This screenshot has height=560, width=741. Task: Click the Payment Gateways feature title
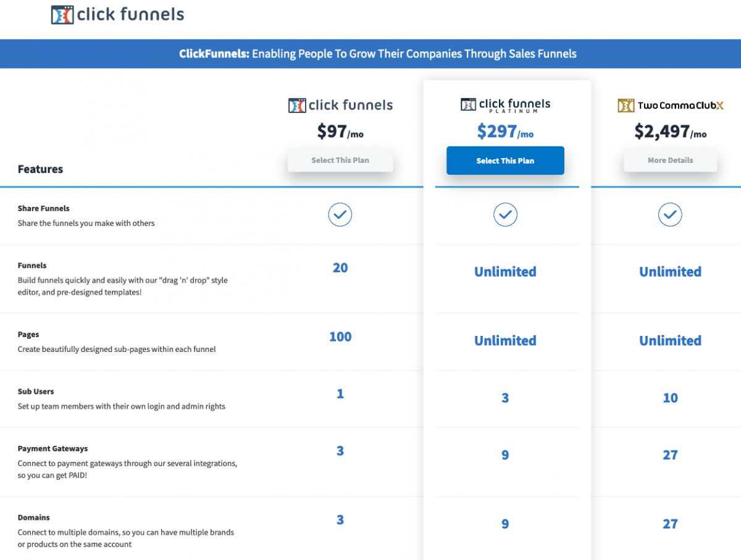click(52, 449)
